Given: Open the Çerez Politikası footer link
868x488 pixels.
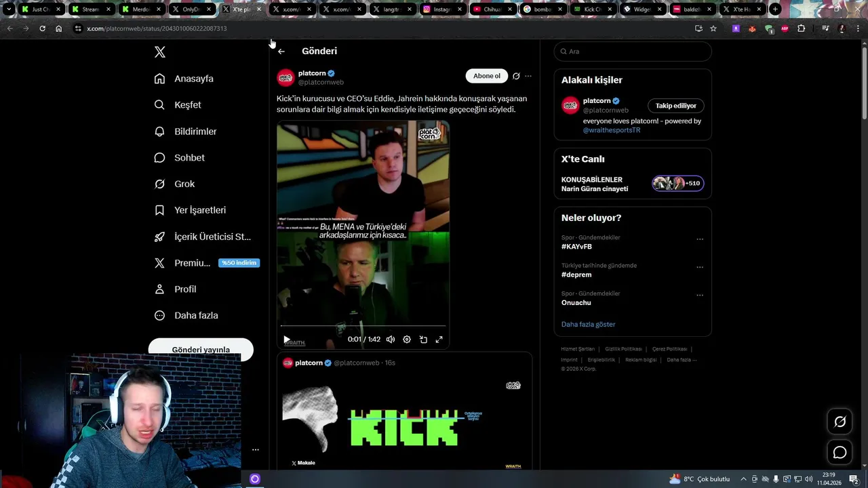Looking at the screenshot, I should (x=669, y=349).
